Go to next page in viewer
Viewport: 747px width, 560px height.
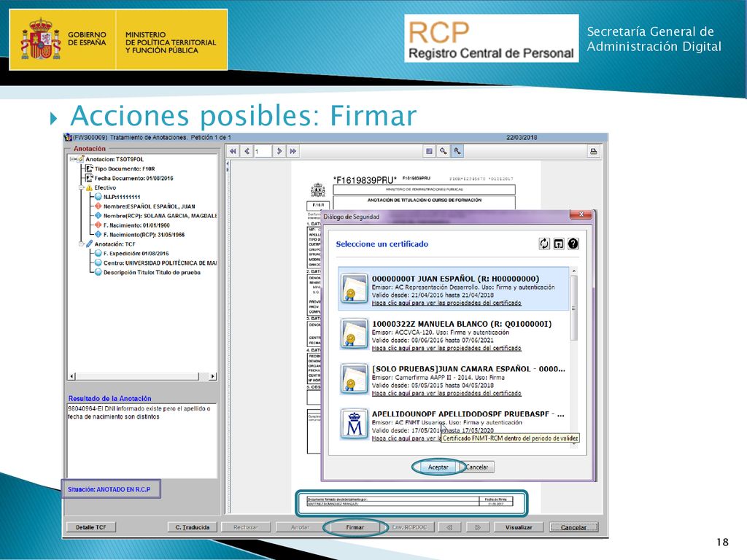pos(279,151)
